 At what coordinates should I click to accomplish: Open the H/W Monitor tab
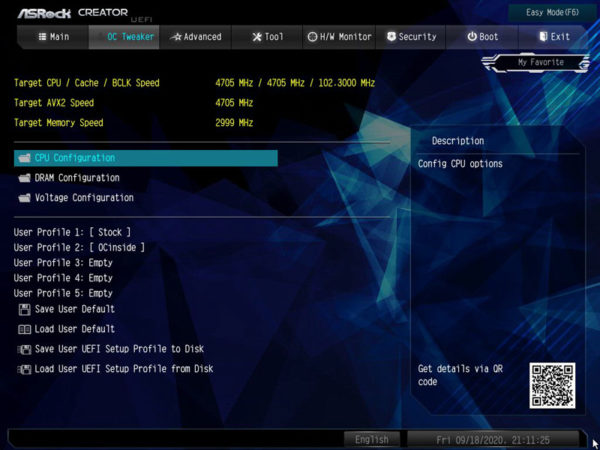339,37
